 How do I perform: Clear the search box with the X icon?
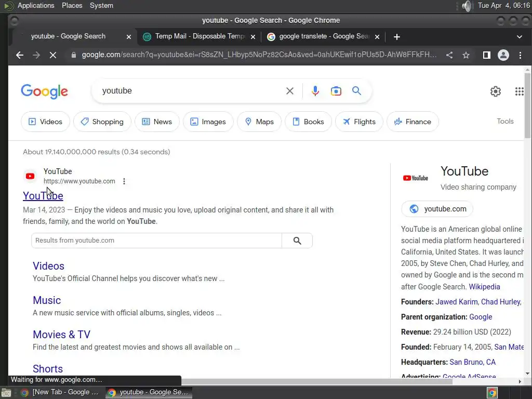pyautogui.click(x=290, y=91)
